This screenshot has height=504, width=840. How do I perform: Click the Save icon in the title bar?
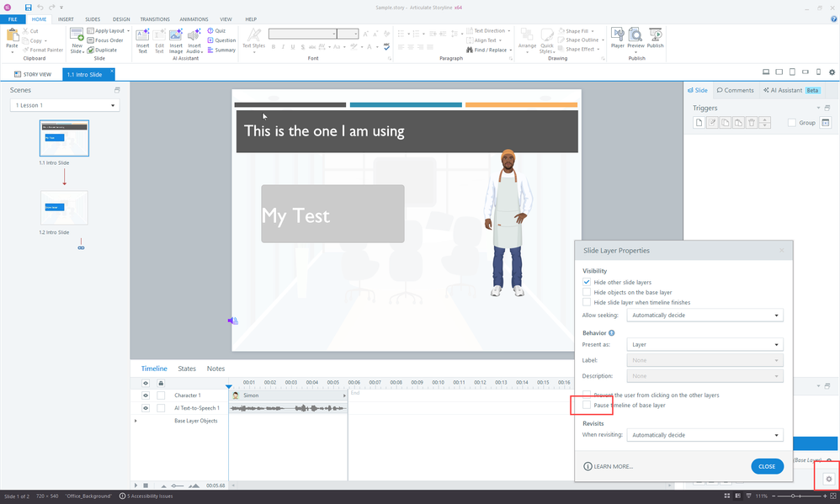[28, 8]
